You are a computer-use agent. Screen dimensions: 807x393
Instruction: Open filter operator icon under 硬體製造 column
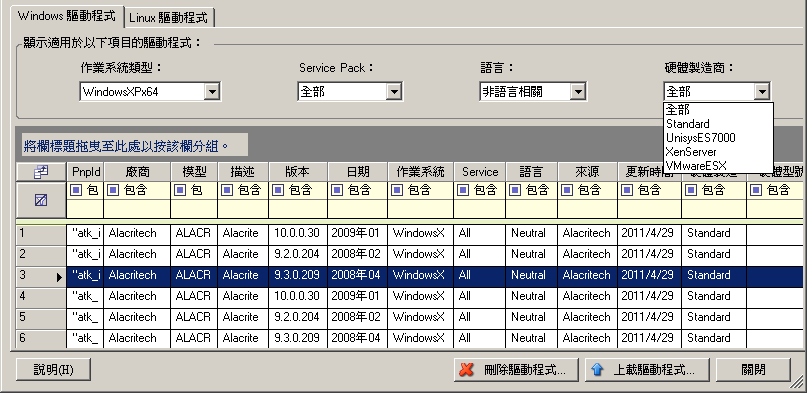click(691, 191)
